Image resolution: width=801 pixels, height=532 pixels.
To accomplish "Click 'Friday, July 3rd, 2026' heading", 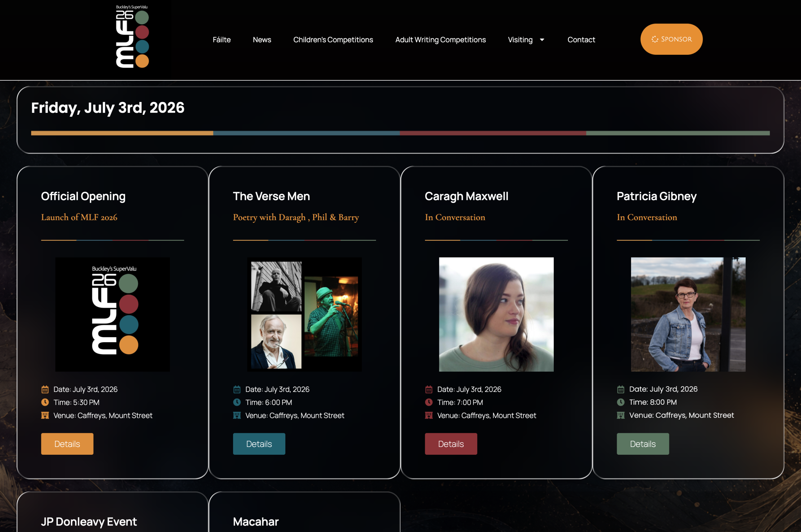I will [108, 108].
